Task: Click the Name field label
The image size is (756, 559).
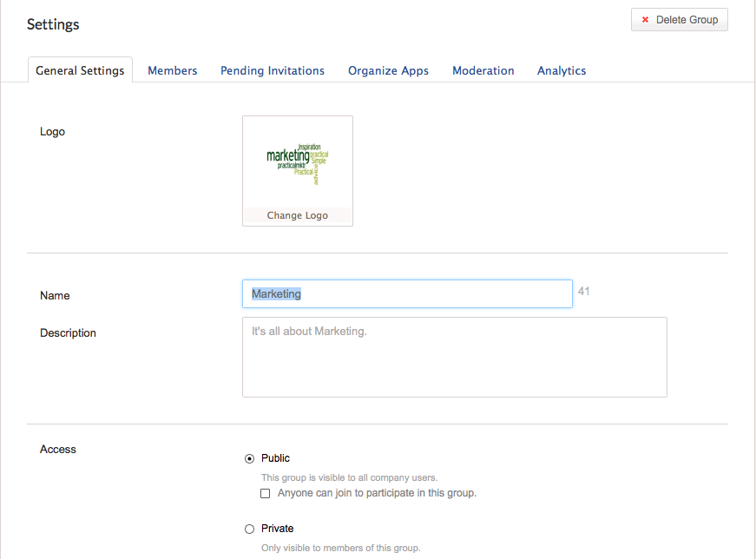Action: click(55, 295)
